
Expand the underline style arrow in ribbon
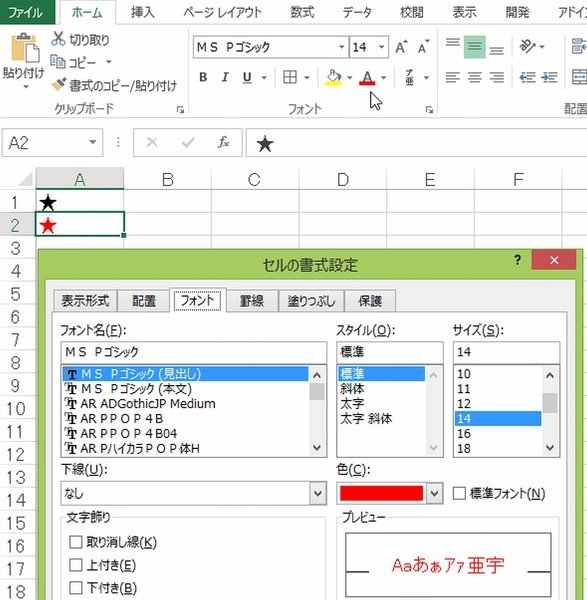264,78
